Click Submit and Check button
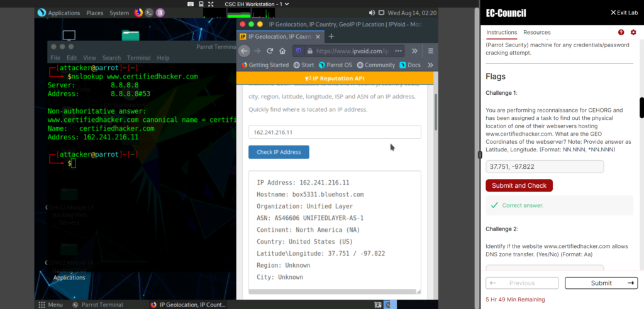 (x=519, y=185)
